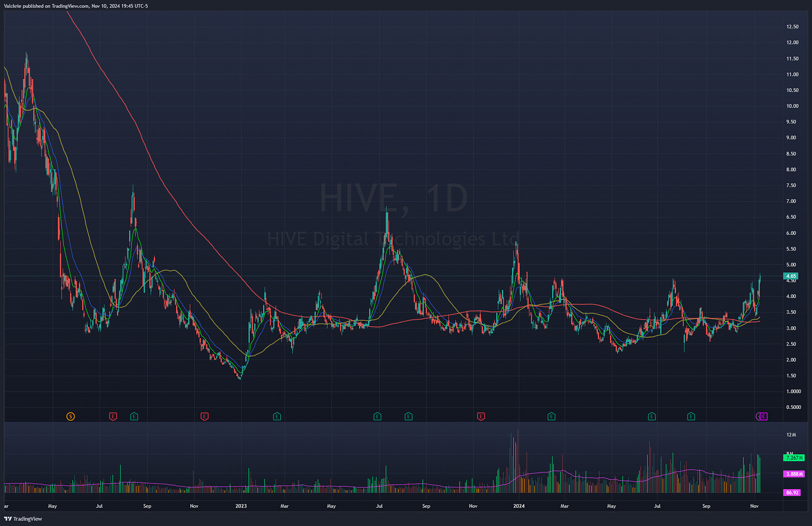Open the TradingView logo at the bottom left
The width and height of the screenshot is (812, 526).
pyautogui.click(x=23, y=519)
